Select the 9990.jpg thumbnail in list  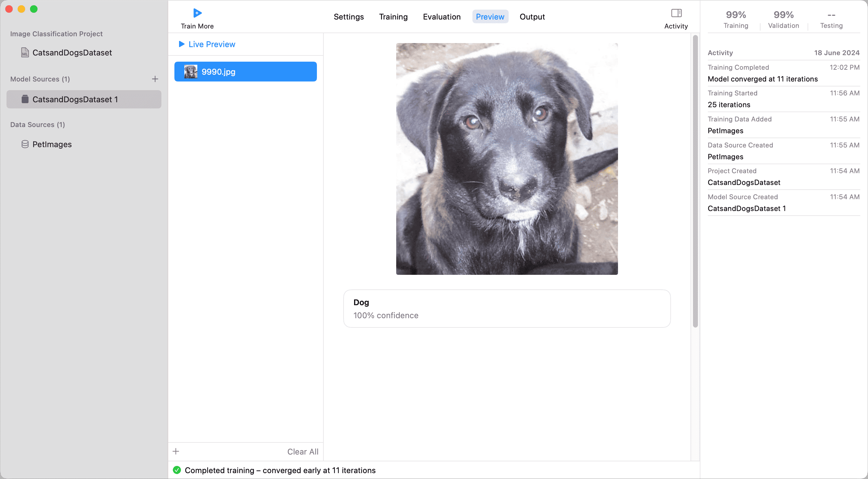click(x=191, y=72)
